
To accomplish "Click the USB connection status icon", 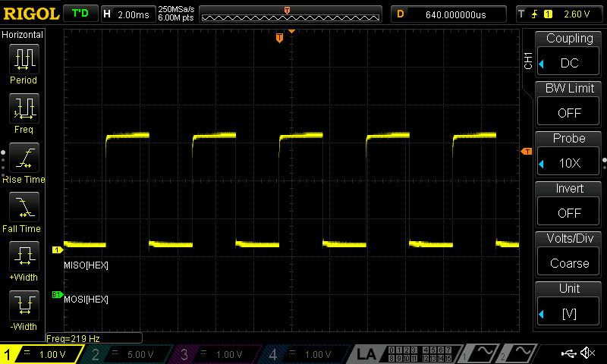I will (569, 353).
